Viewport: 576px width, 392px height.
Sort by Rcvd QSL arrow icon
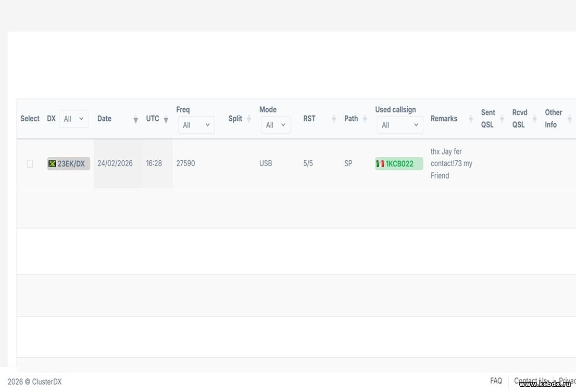pos(534,119)
